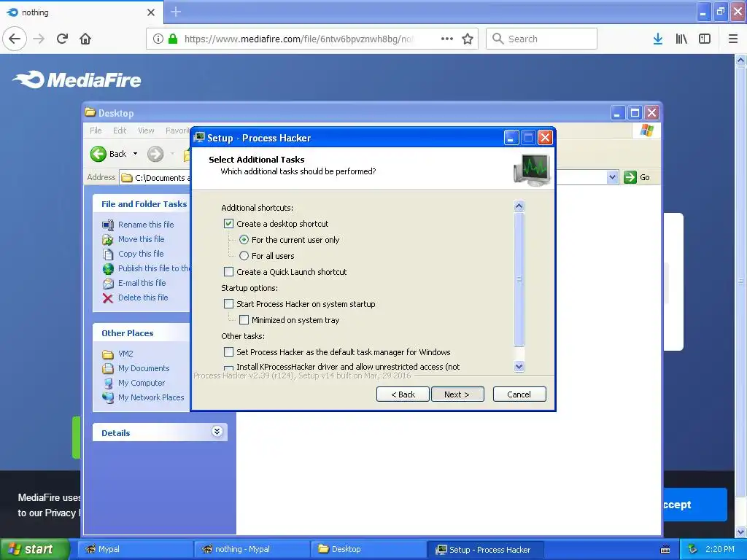Click Copy this file
The width and height of the screenshot is (747, 560).
141,254
